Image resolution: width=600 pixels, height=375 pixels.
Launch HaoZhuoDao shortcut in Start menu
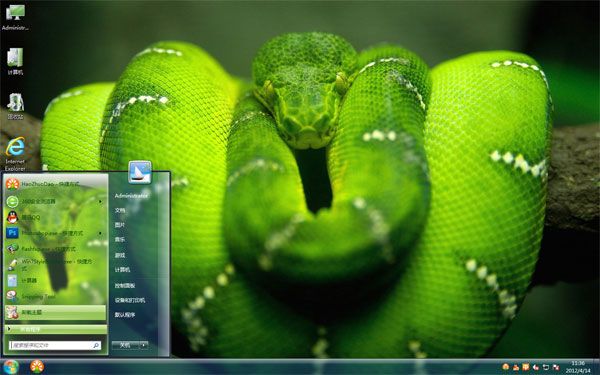coord(56,184)
